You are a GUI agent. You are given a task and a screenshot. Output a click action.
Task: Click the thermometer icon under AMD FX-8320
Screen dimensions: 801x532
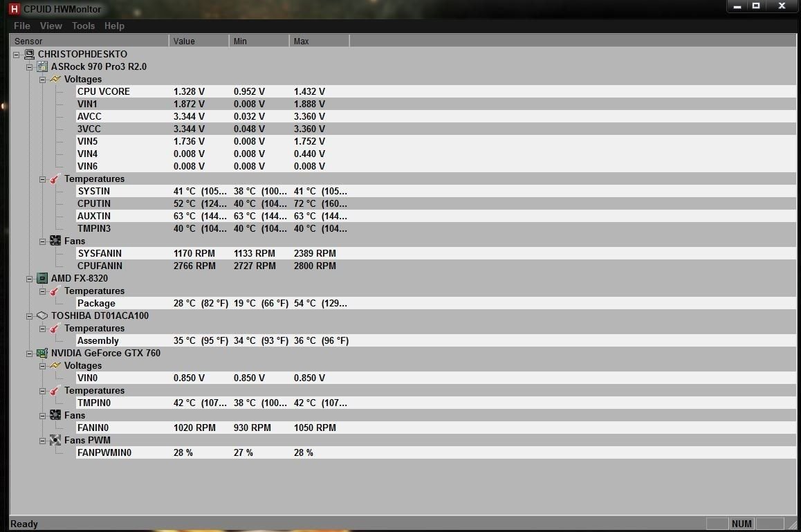point(55,291)
